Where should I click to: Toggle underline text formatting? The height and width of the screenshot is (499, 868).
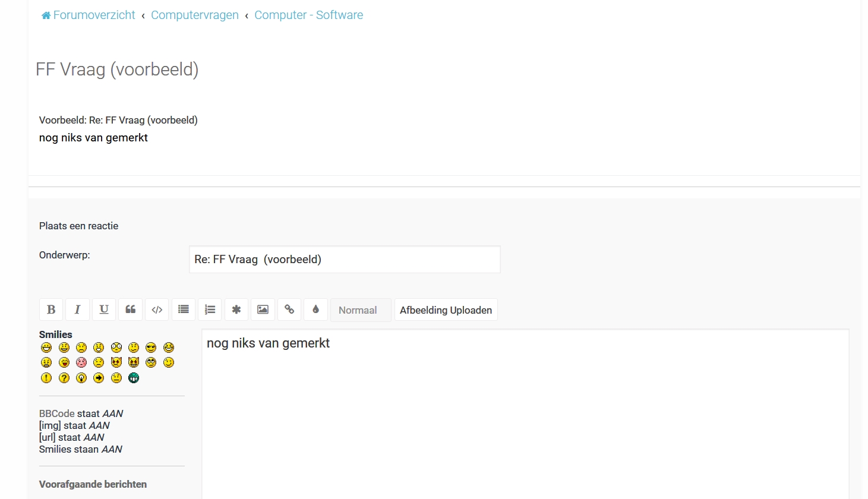(104, 309)
